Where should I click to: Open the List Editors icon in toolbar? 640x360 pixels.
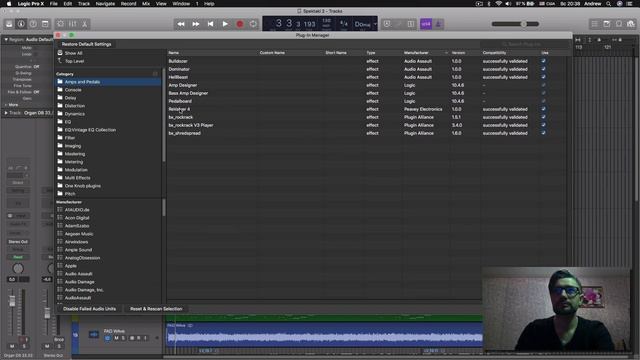coord(595,24)
